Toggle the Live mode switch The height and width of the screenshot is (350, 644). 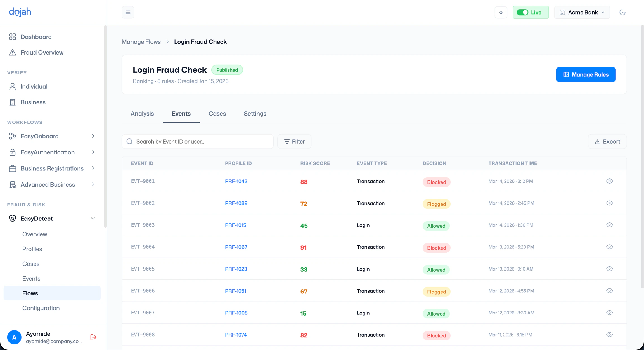522,12
